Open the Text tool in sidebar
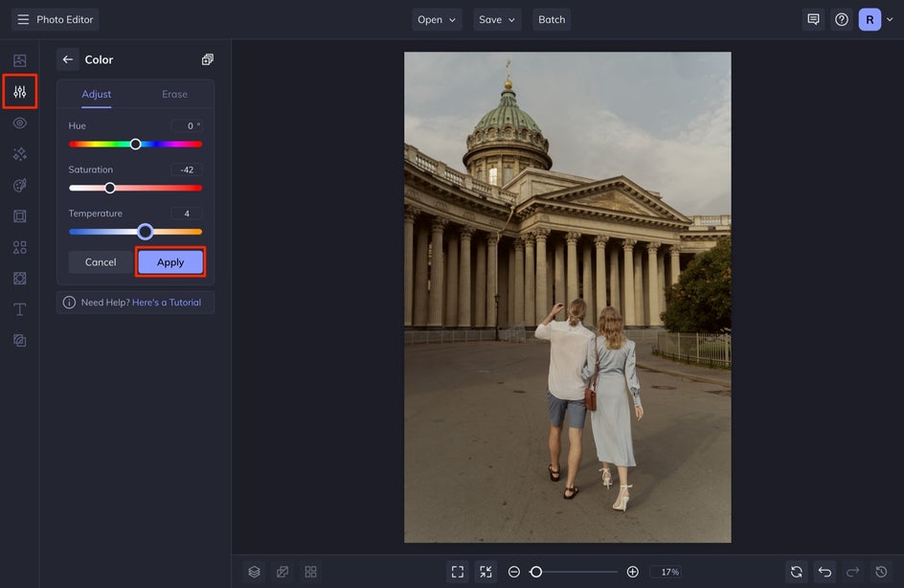Screen dimensions: 904x588 (x=19, y=309)
